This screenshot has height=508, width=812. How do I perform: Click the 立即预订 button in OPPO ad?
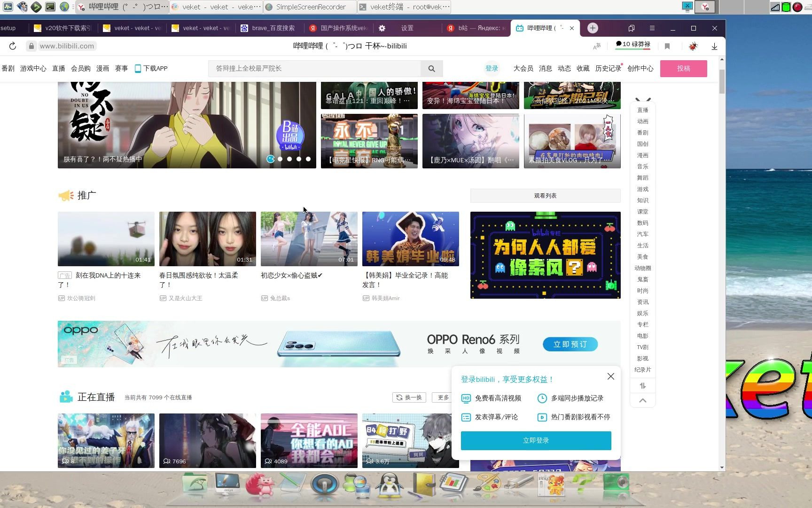(x=570, y=344)
